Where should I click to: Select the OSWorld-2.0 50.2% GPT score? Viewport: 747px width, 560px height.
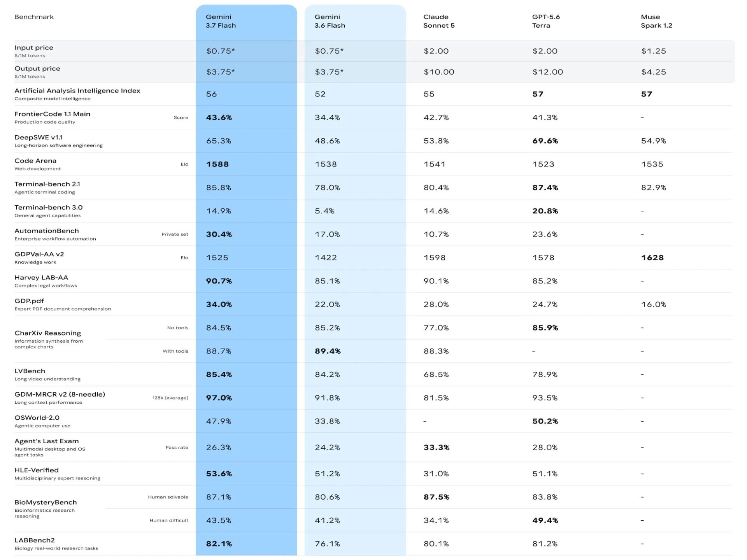point(545,421)
